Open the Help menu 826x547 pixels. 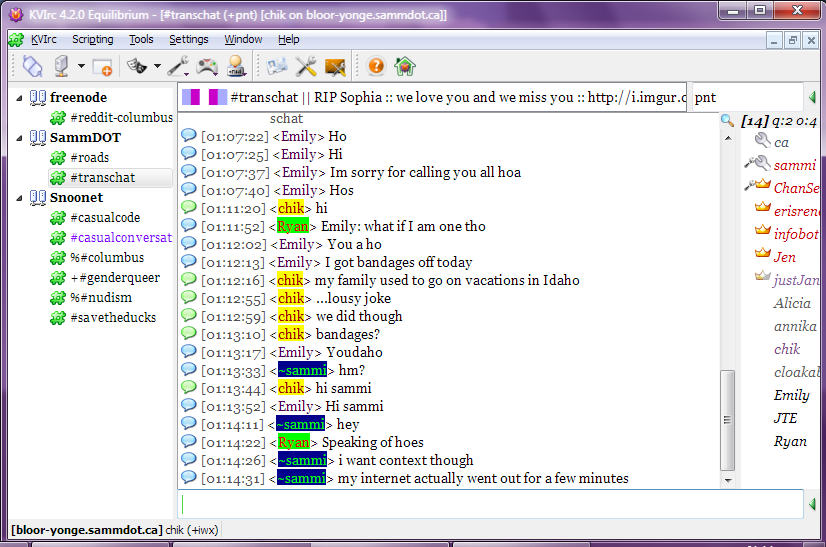289,40
